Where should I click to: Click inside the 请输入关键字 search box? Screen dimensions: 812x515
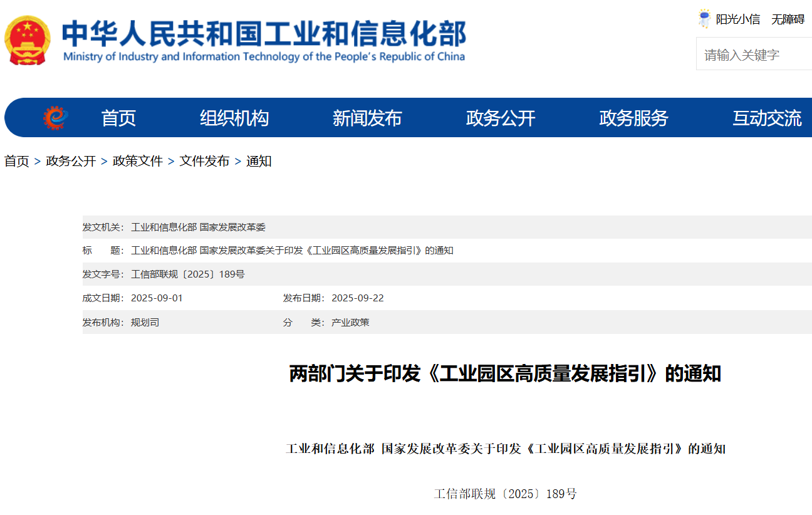coord(752,54)
